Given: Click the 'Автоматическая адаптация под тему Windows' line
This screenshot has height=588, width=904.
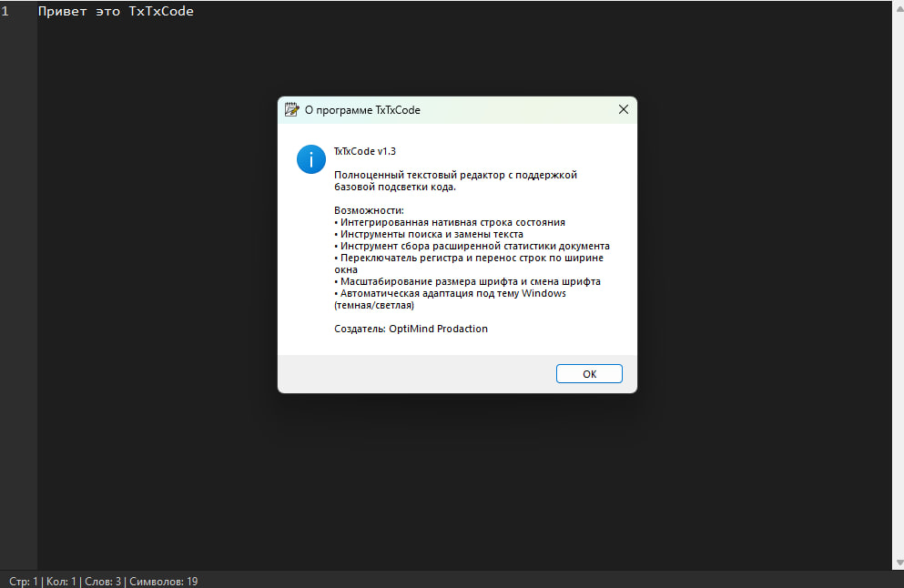Looking at the screenshot, I should pyautogui.click(x=451, y=293).
